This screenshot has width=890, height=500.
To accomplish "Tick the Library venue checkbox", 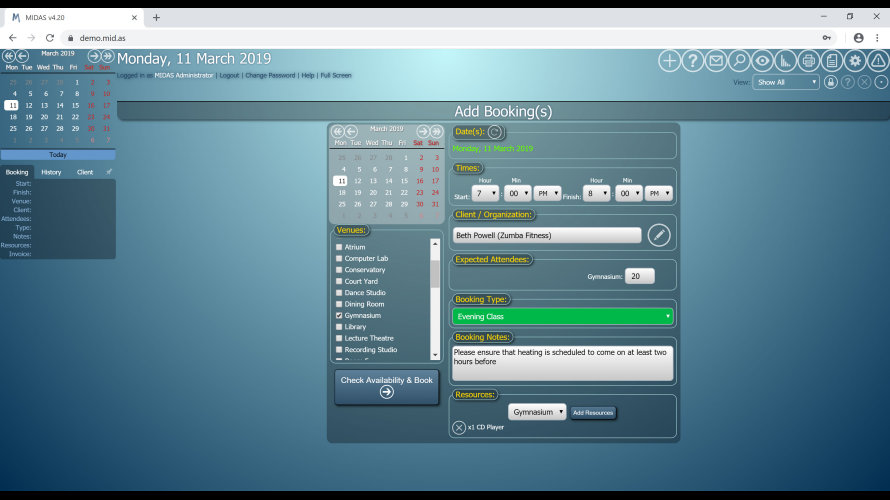I will 339,326.
